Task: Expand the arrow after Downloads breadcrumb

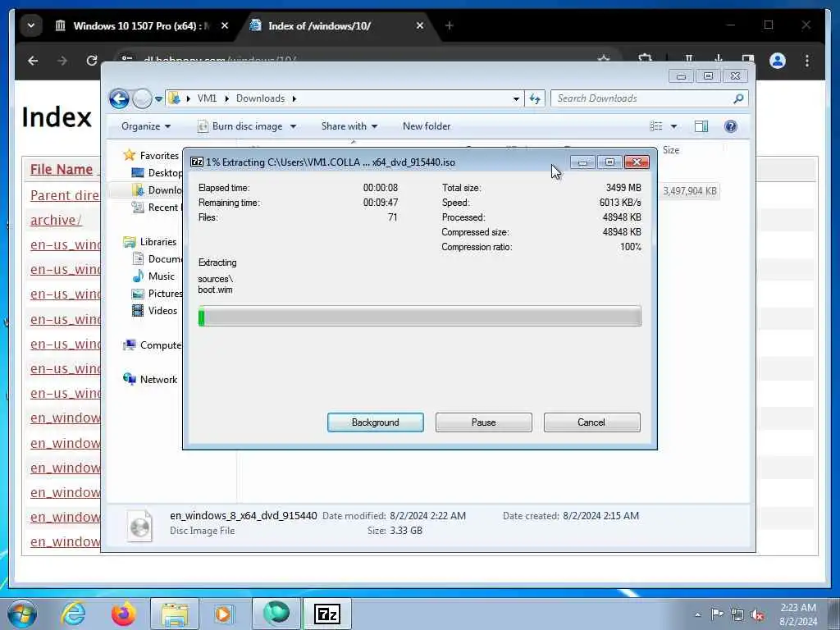Action: click(294, 98)
